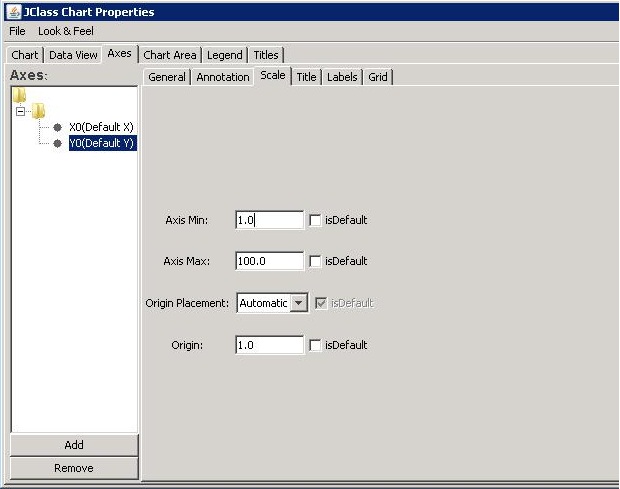Switch to the Chart Area tab
The height and width of the screenshot is (489, 620).
[x=170, y=55]
